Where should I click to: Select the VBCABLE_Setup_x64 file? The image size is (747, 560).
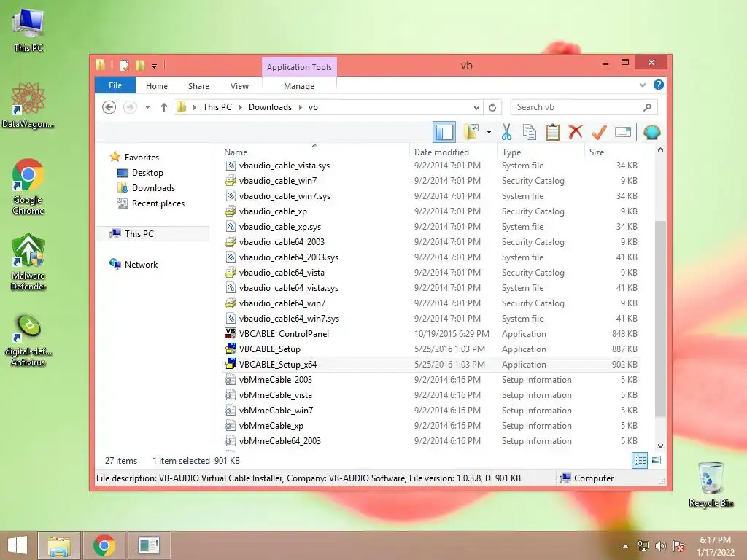point(431,365)
